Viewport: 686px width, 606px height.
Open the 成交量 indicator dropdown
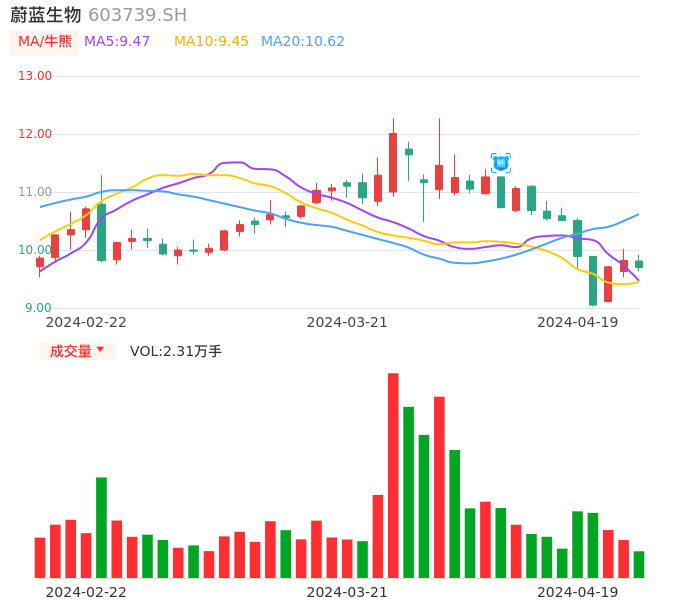click(x=77, y=351)
